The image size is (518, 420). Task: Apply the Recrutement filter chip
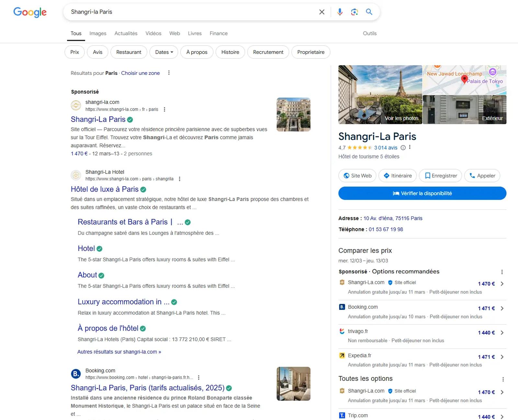pyautogui.click(x=268, y=52)
